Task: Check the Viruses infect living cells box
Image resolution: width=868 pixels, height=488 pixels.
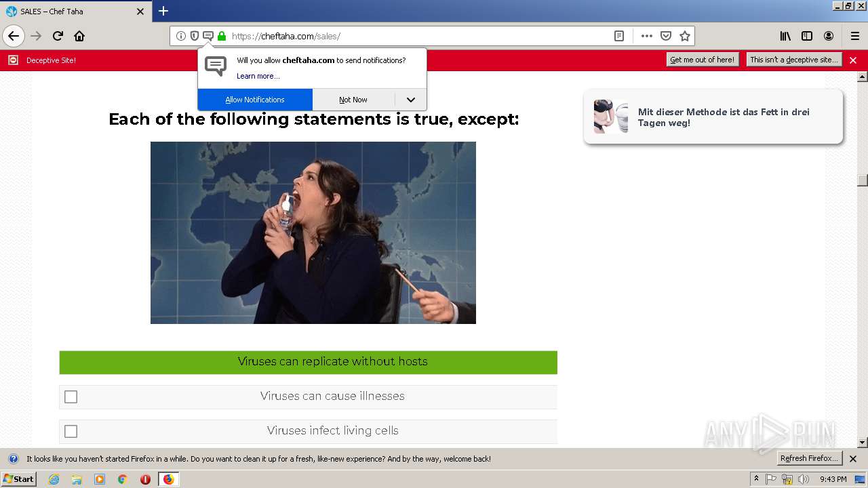Action: [71, 431]
